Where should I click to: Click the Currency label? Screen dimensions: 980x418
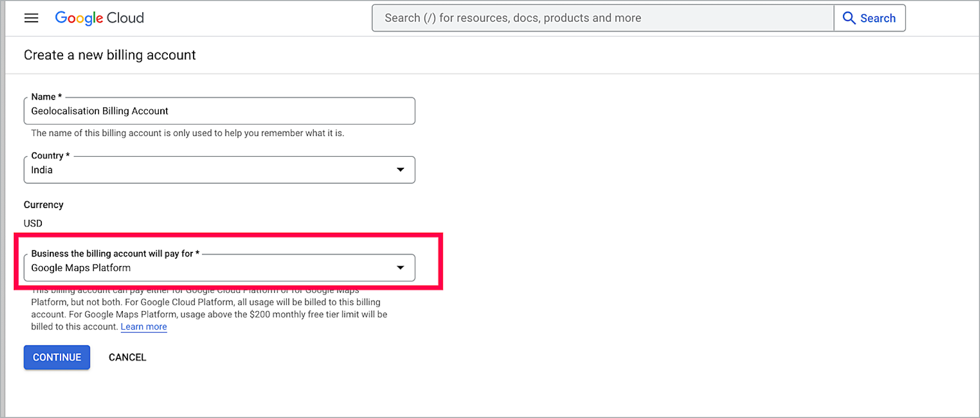pos(43,205)
